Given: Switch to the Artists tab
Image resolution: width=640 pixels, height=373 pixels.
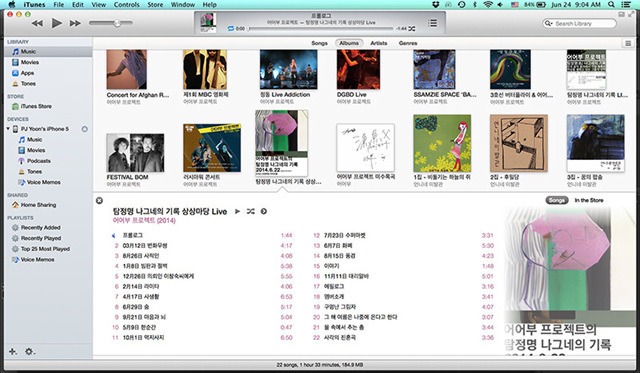Looking at the screenshot, I should pos(378,43).
